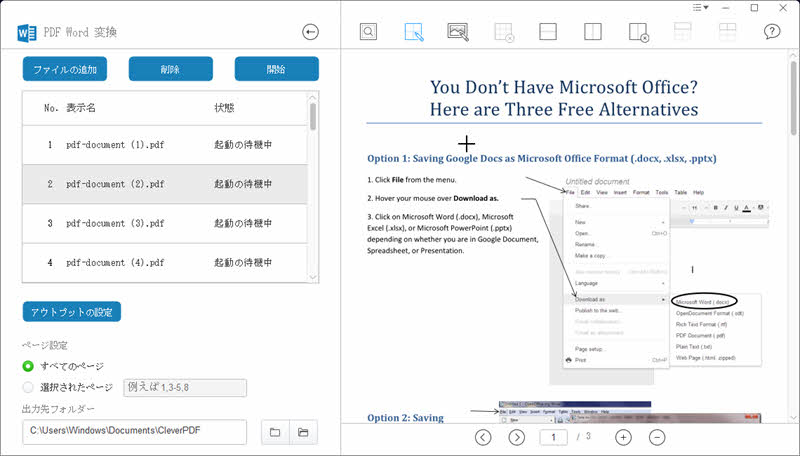Click the ページ設定 label

coord(45,345)
